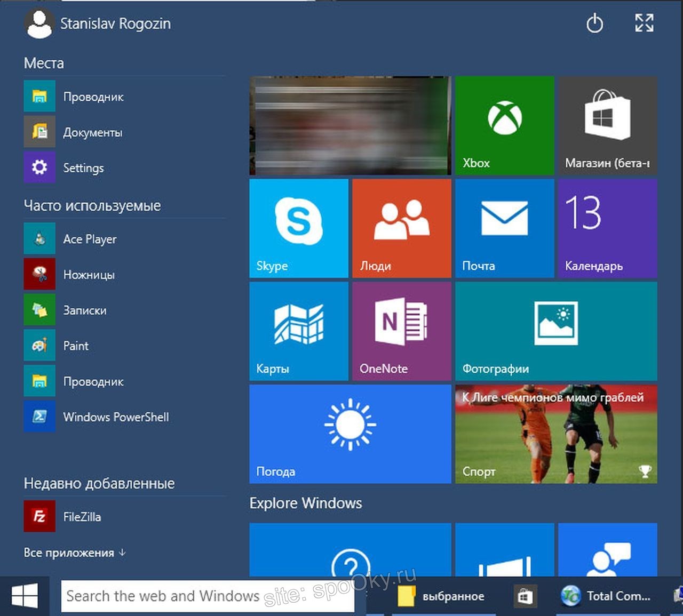Image resolution: width=683 pixels, height=616 pixels.
Task: Expand Все приложения list
Action: (x=75, y=553)
